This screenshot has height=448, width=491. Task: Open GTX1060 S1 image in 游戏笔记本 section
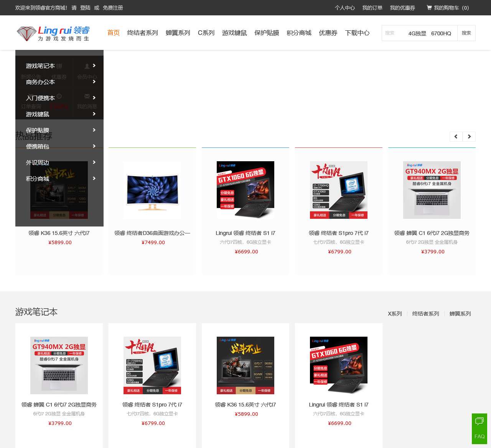(x=339, y=365)
